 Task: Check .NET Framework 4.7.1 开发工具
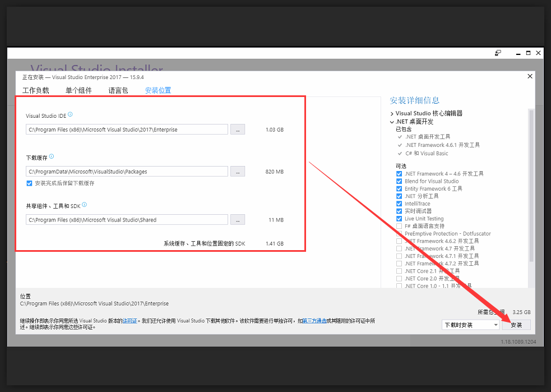399,256
